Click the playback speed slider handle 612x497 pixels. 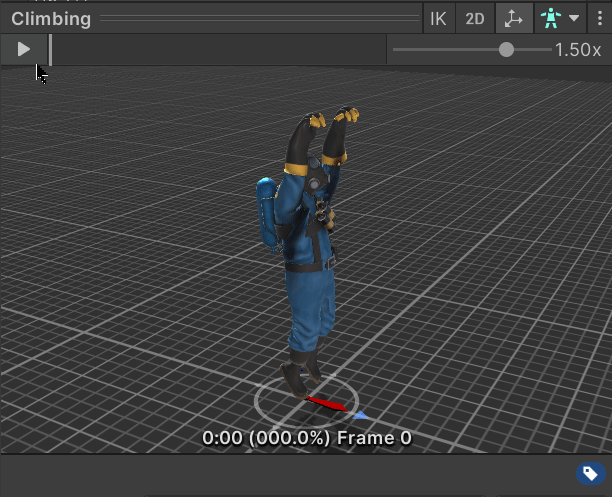pyautogui.click(x=506, y=50)
